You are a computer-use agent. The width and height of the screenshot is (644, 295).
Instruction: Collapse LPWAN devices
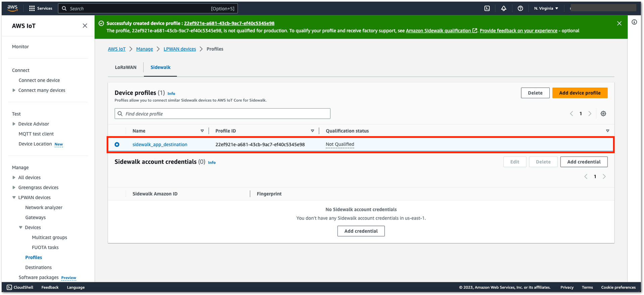14,197
